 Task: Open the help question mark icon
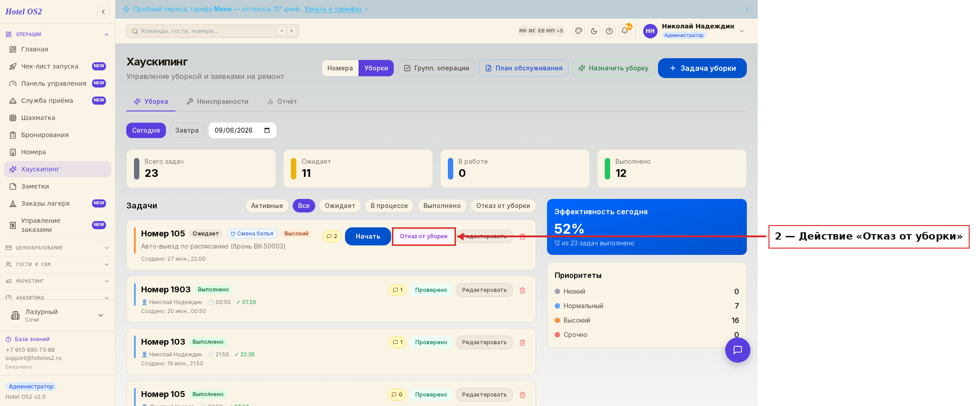[x=609, y=31]
